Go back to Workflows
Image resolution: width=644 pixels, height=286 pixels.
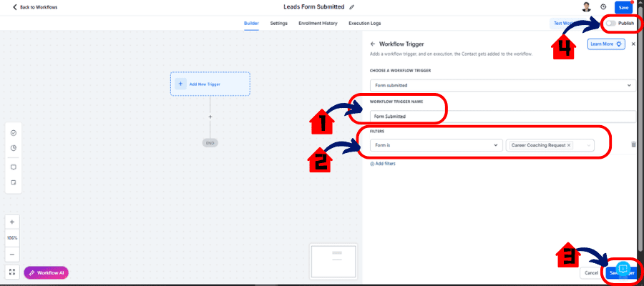35,7
